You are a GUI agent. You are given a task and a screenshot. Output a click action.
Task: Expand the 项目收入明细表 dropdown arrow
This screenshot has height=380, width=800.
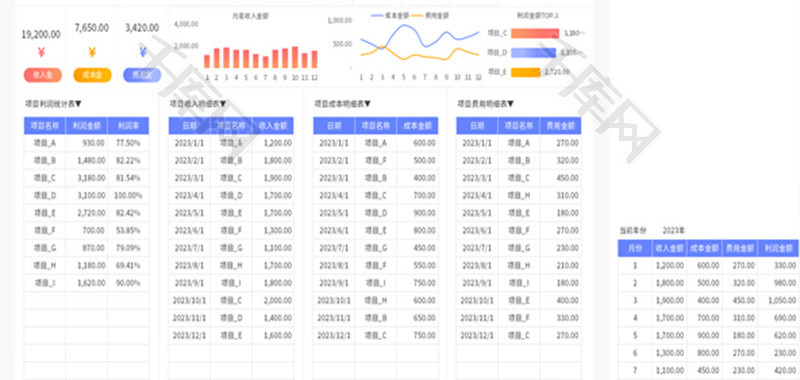tap(223, 104)
